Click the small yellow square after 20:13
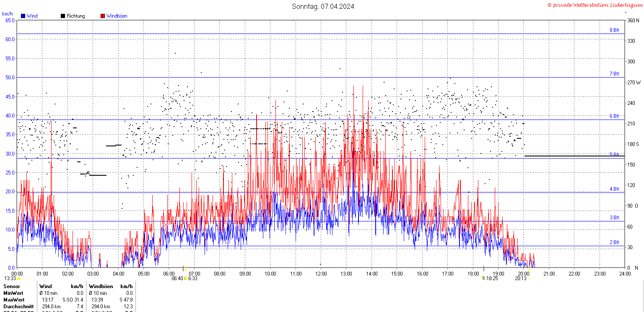644x312 pixels. (529, 278)
